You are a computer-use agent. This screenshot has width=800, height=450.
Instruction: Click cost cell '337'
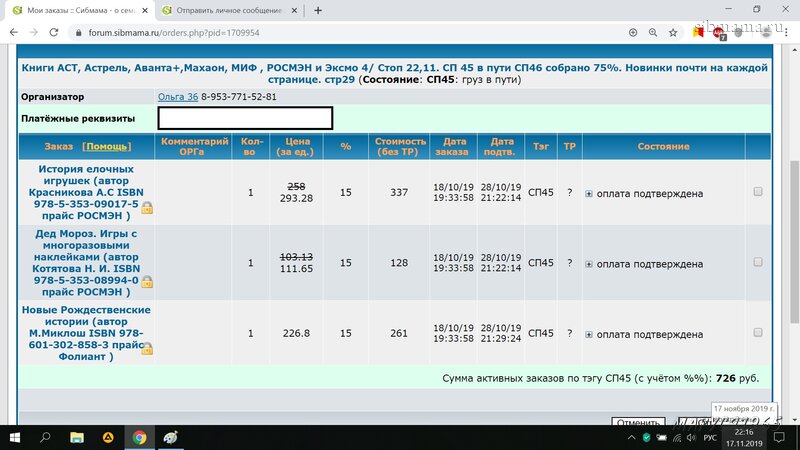click(399, 192)
